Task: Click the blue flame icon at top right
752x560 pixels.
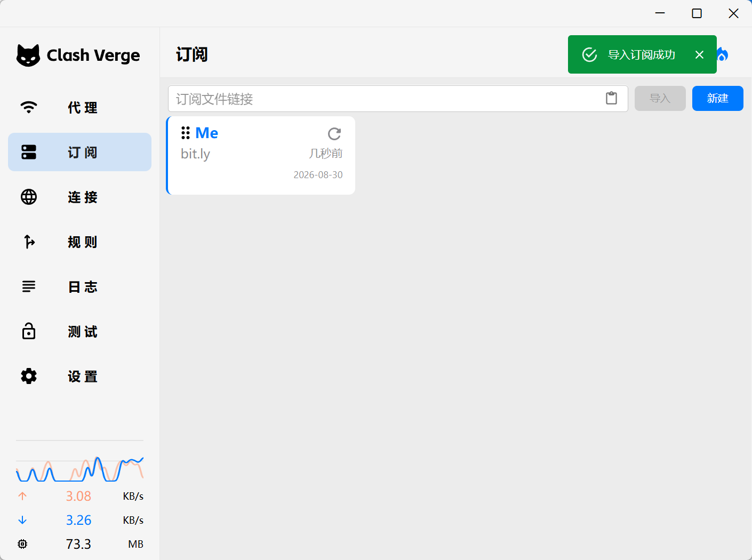Action: 722,54
